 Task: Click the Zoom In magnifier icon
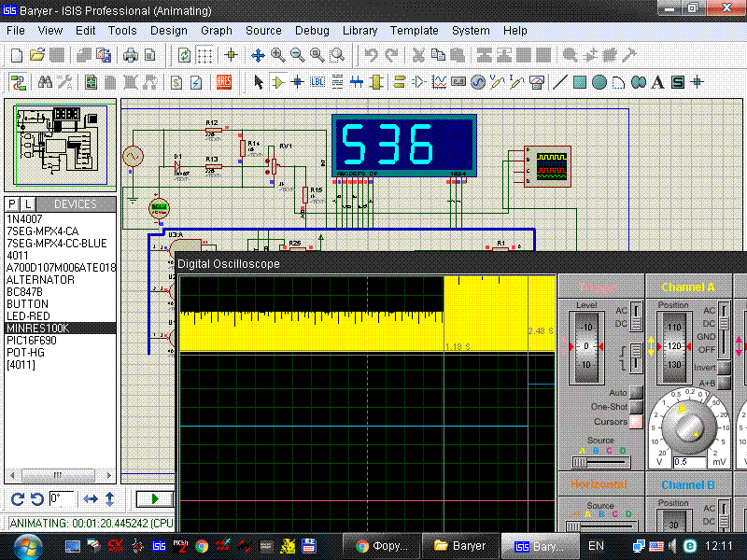pos(278,55)
